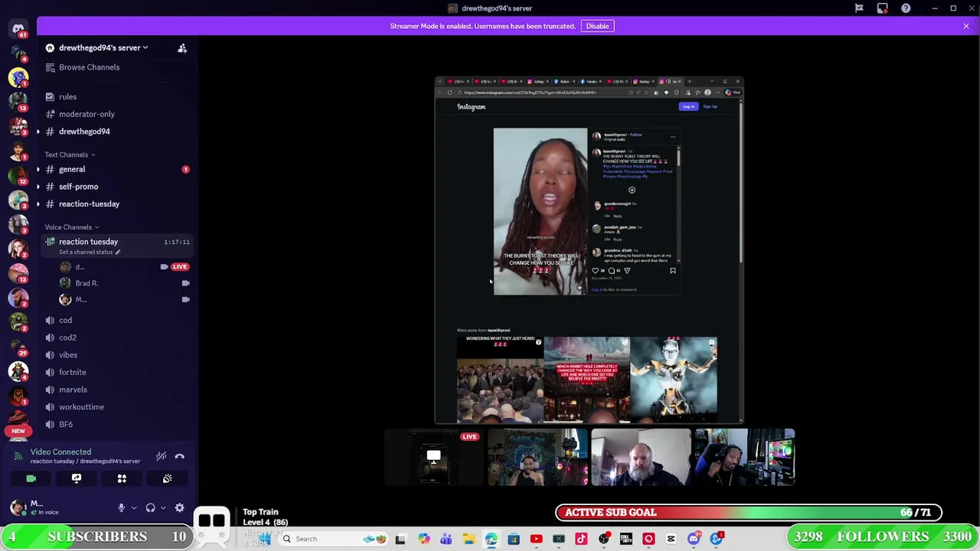
Task: Click the main shared screen stream view
Action: coord(589,249)
